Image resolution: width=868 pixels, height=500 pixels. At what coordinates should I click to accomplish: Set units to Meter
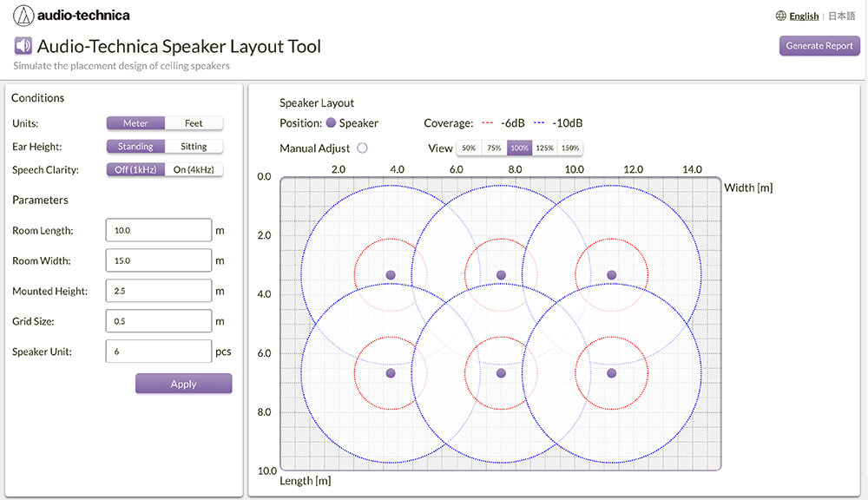coord(135,123)
